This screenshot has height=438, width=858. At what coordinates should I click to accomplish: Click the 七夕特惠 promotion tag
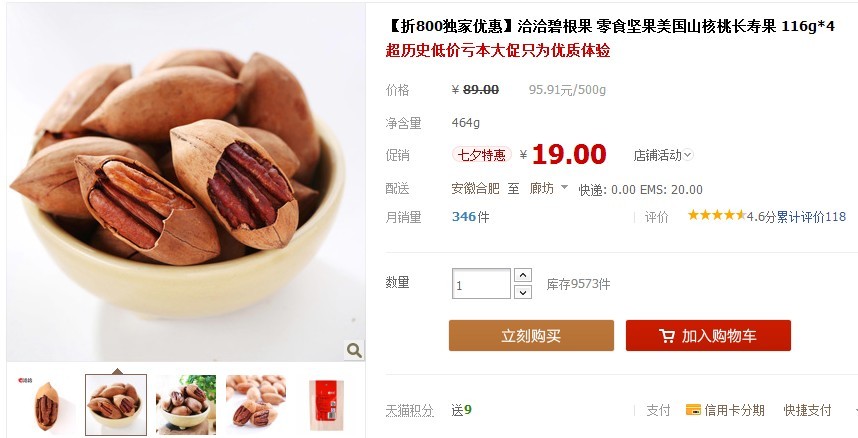[482, 155]
